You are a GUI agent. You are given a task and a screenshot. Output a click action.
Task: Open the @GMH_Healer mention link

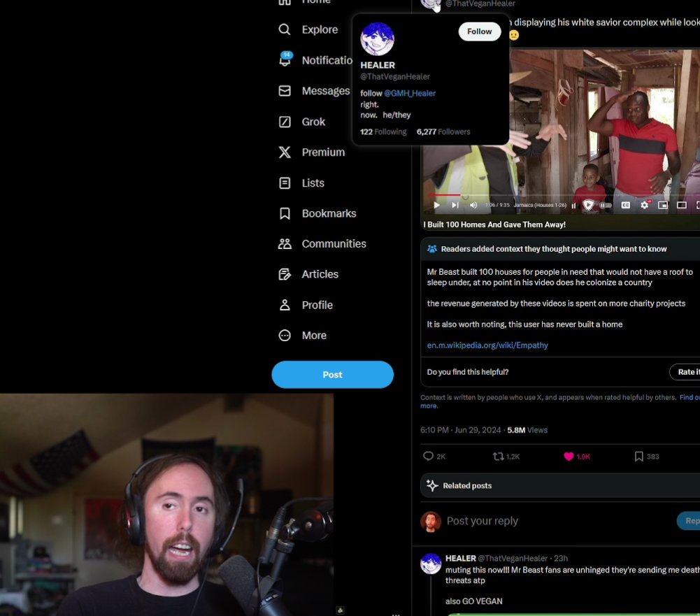coord(409,93)
